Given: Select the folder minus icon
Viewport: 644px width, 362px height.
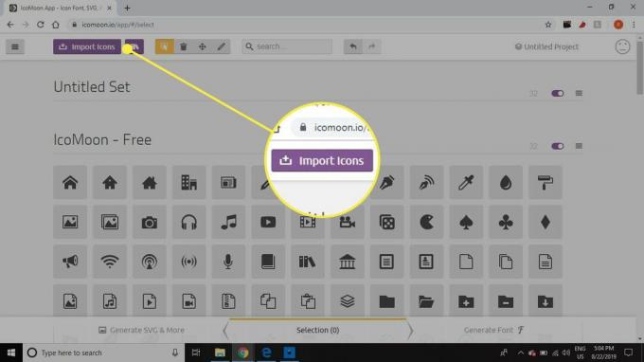Looking at the screenshot, I should click(506, 301).
